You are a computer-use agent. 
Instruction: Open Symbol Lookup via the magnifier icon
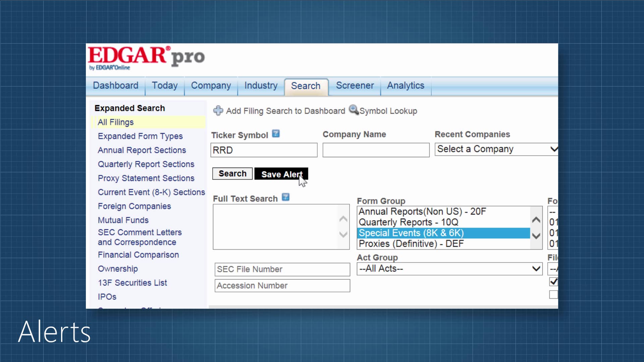click(x=354, y=111)
